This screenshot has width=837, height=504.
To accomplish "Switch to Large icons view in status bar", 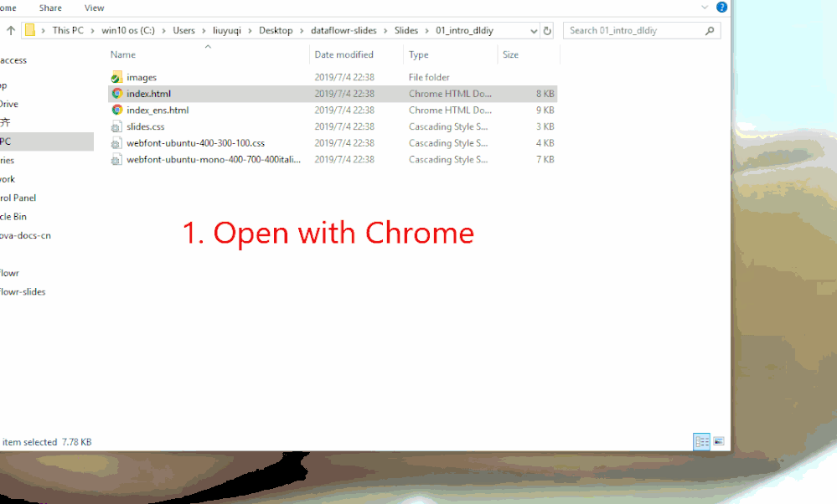I will (x=719, y=441).
